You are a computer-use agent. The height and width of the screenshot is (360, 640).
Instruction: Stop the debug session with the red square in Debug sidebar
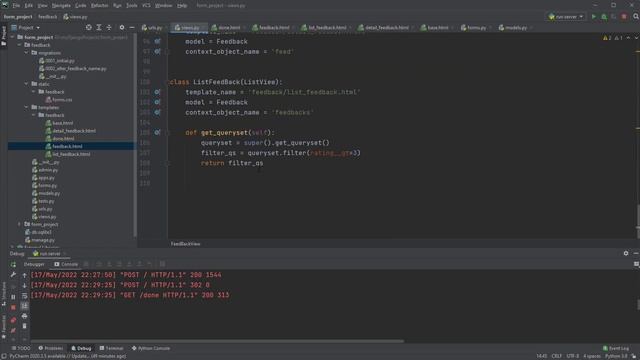tap(13, 307)
